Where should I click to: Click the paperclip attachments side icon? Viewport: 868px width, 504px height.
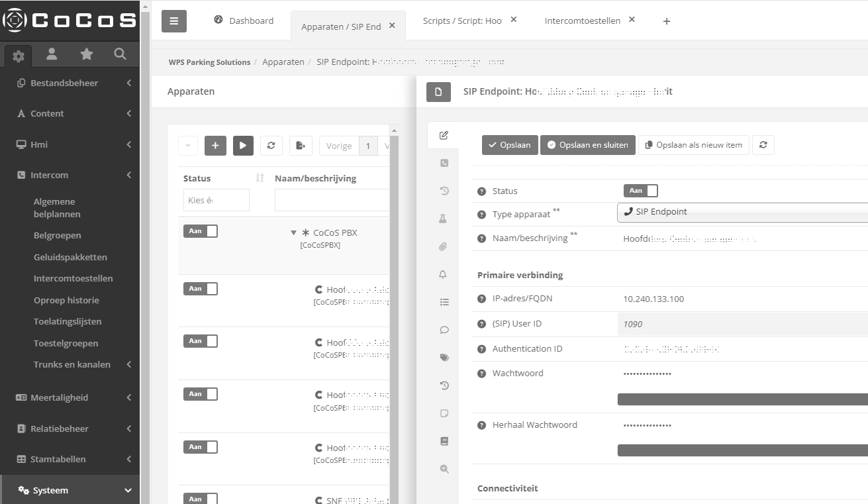pyautogui.click(x=444, y=246)
